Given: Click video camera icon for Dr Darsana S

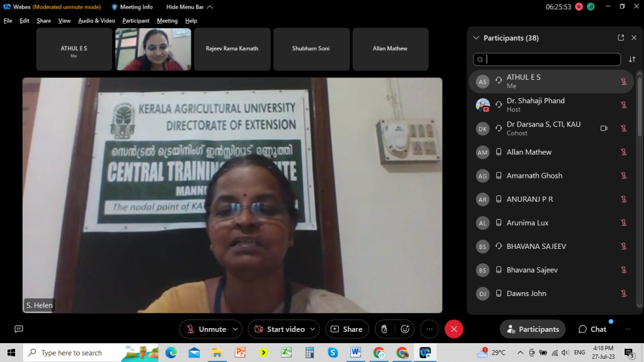Looking at the screenshot, I should point(604,128).
